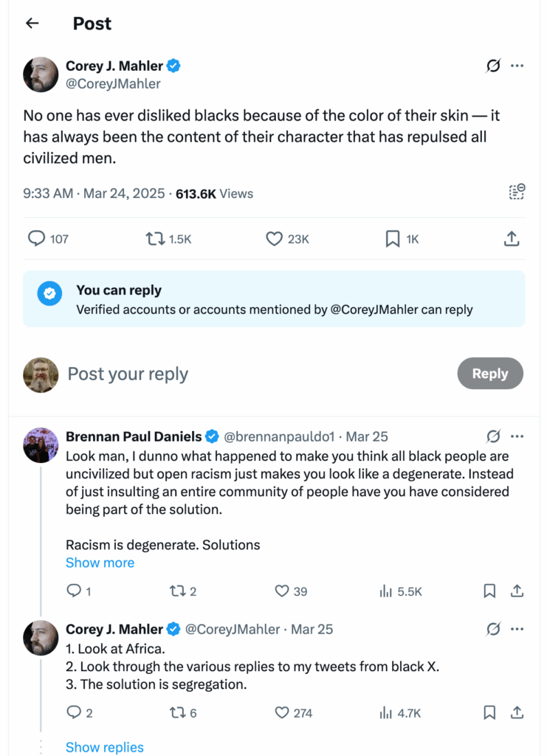Open the @CoreyJMahler handle link in the reply notice

[373, 310]
